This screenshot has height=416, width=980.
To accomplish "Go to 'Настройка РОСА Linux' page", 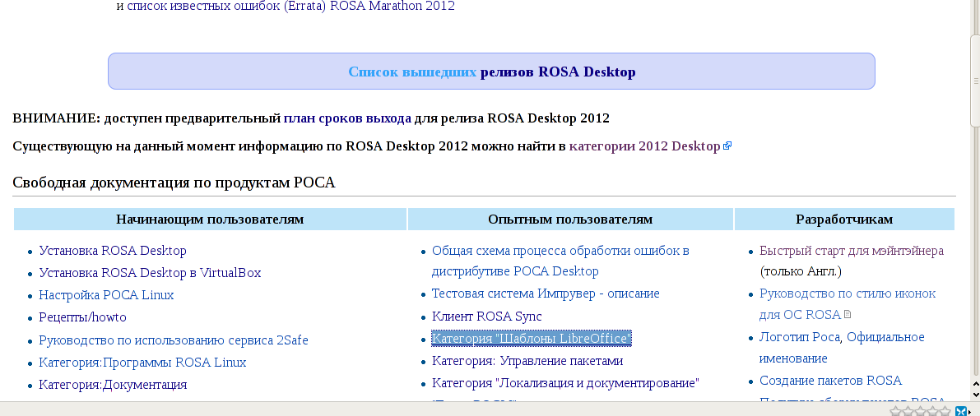I will click(x=106, y=295).
